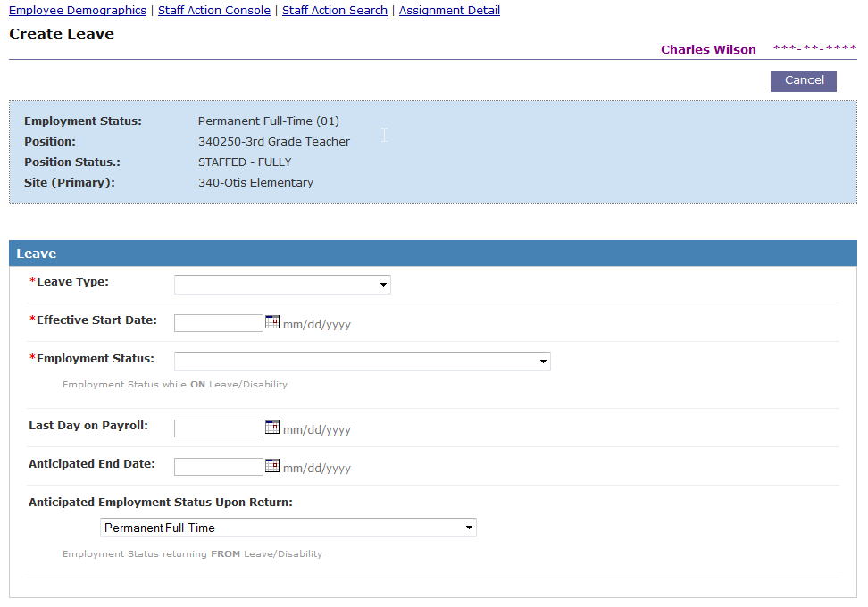The width and height of the screenshot is (868, 607).
Task: Focus the Anticipated End Date input field
Action: tap(219, 467)
